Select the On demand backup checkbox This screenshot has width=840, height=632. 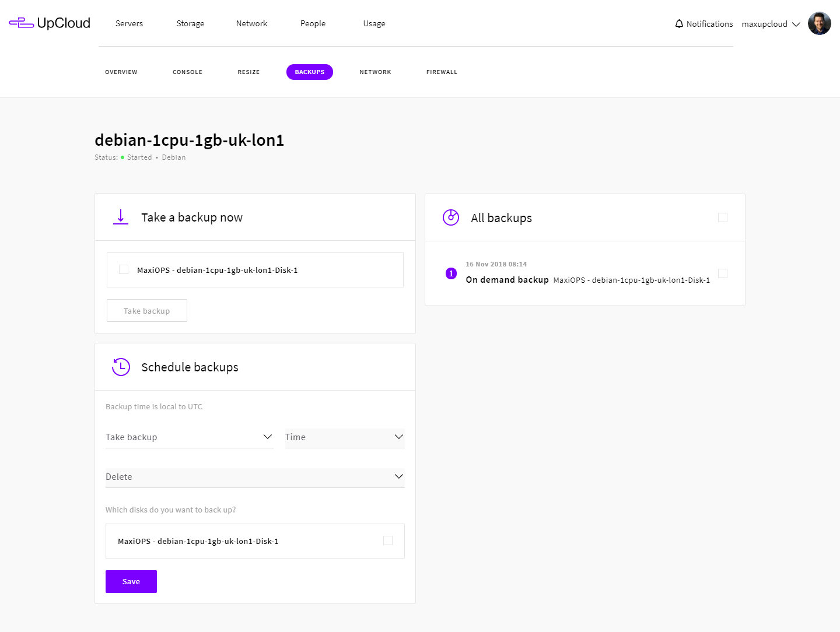722,273
